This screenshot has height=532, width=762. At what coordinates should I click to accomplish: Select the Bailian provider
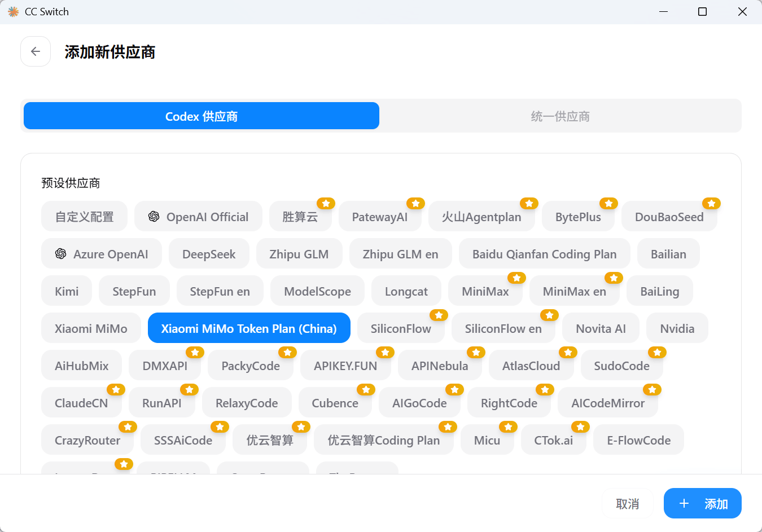668,254
